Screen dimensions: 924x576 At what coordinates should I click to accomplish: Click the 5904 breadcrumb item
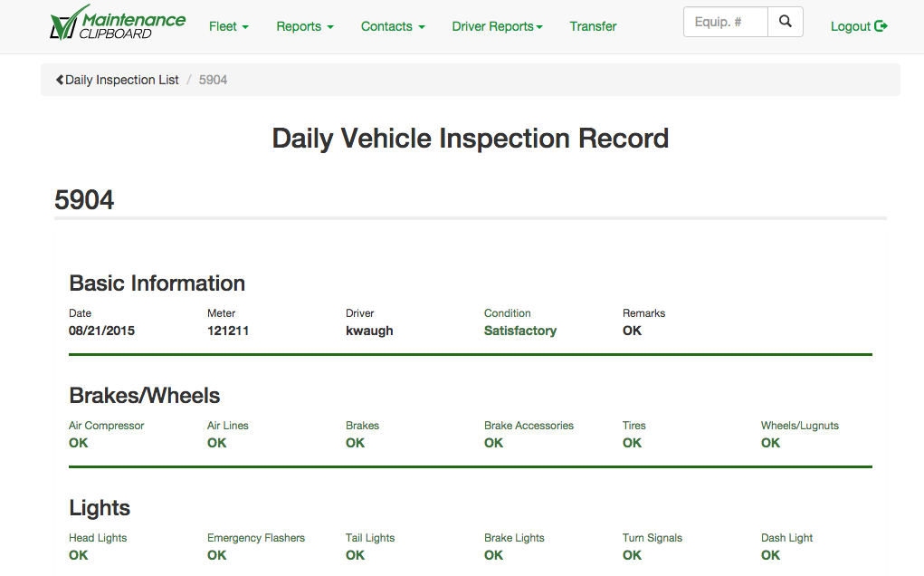click(x=213, y=80)
